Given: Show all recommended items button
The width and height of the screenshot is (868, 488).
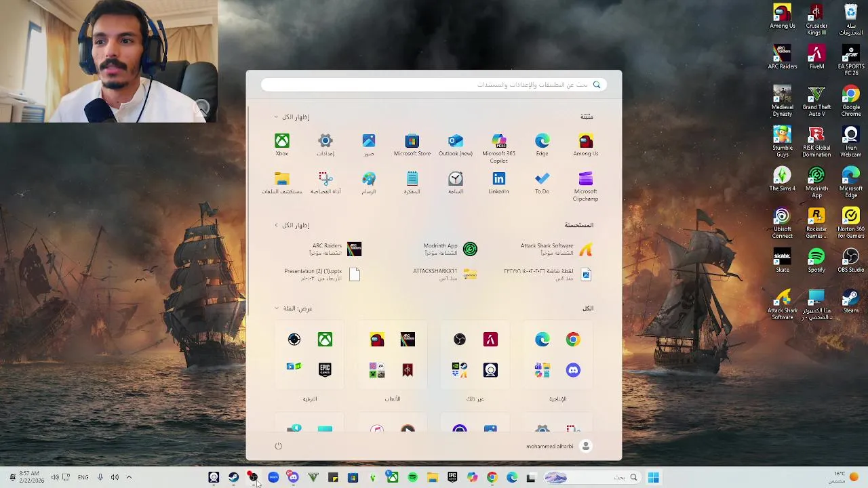Looking at the screenshot, I should click(x=292, y=225).
